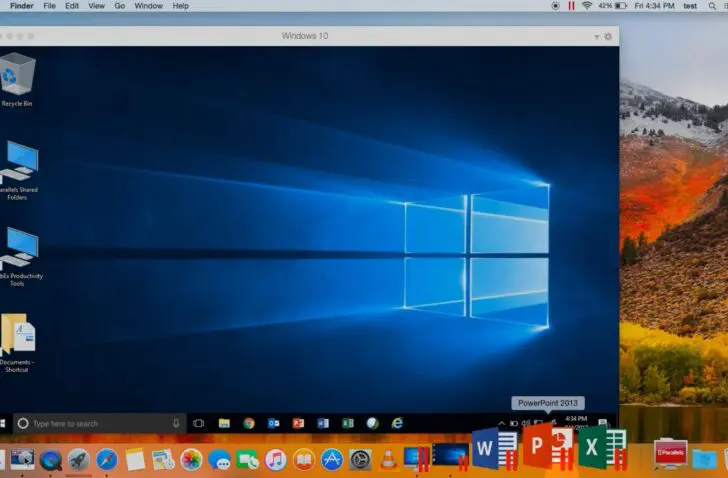Open the View menu
The width and height of the screenshot is (728, 478).
97,6
